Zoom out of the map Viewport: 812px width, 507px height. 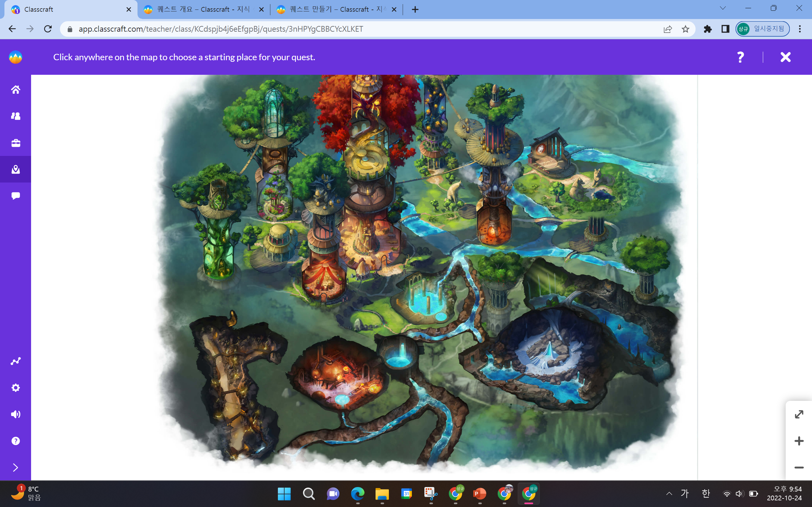coord(799,467)
